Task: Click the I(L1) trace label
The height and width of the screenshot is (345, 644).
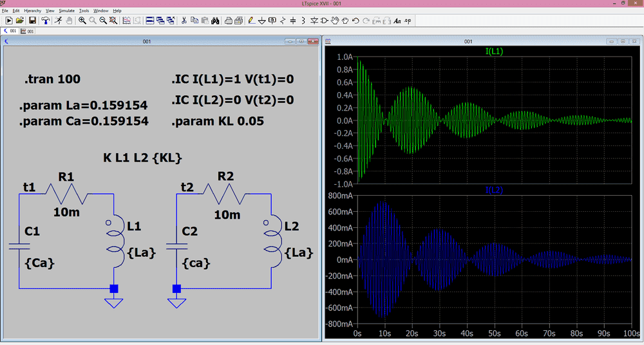Action: 494,50
